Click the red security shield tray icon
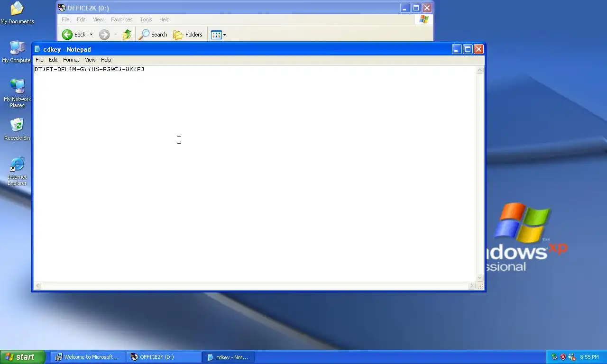Screen dimensions: 607x364 [563, 357]
